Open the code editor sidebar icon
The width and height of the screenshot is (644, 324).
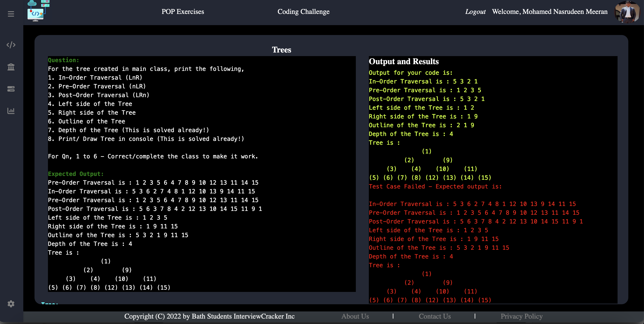click(11, 45)
